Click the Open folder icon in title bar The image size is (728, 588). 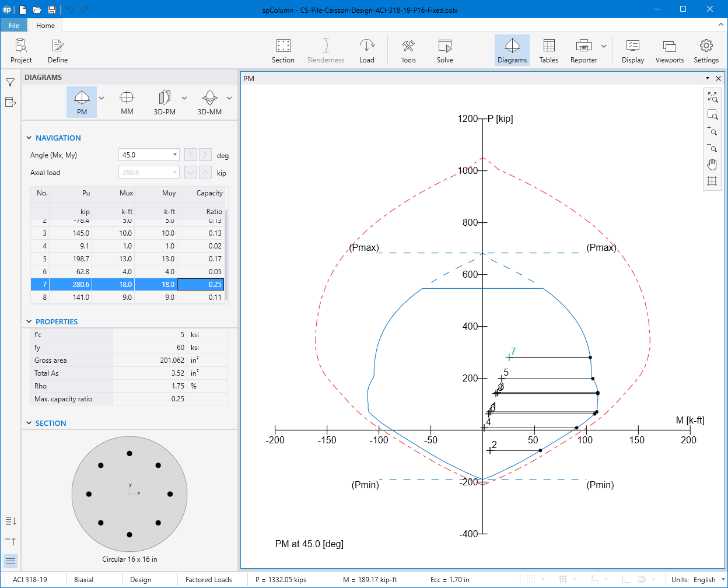click(37, 9)
